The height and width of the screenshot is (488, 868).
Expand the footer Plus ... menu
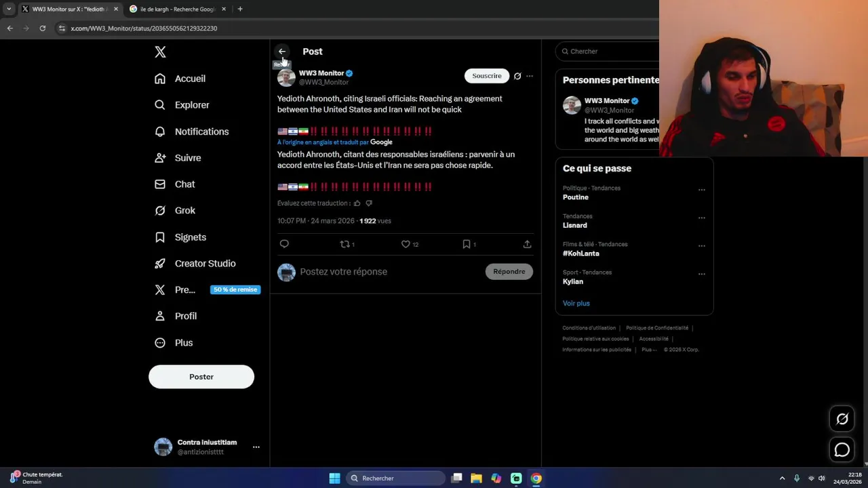tap(648, 350)
